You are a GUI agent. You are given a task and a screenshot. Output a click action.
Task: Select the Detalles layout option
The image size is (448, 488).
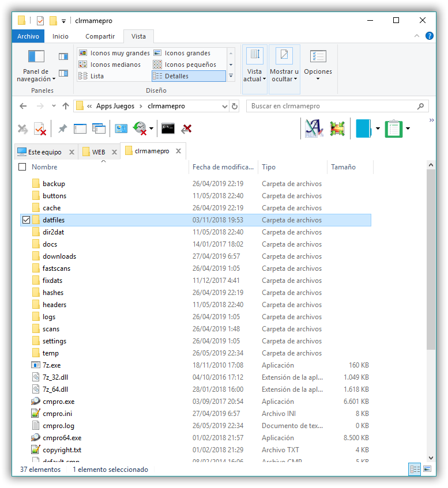pos(189,76)
